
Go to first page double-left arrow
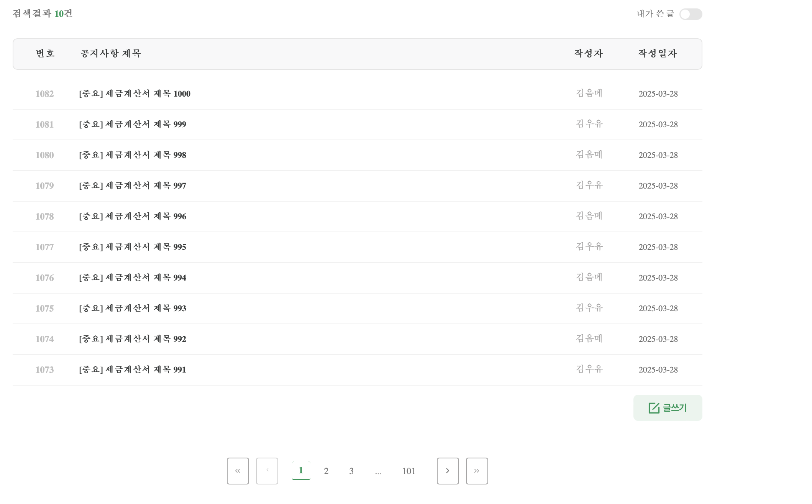point(238,471)
